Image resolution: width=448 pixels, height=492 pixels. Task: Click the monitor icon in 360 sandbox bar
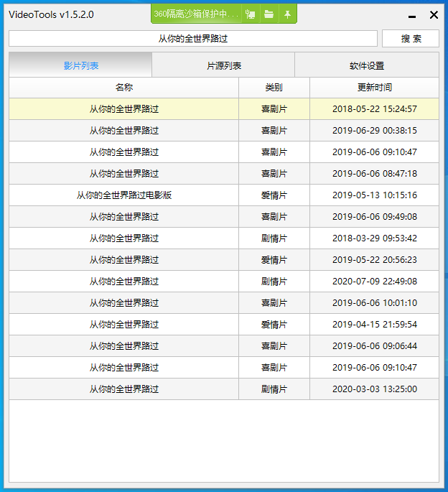pos(251,14)
